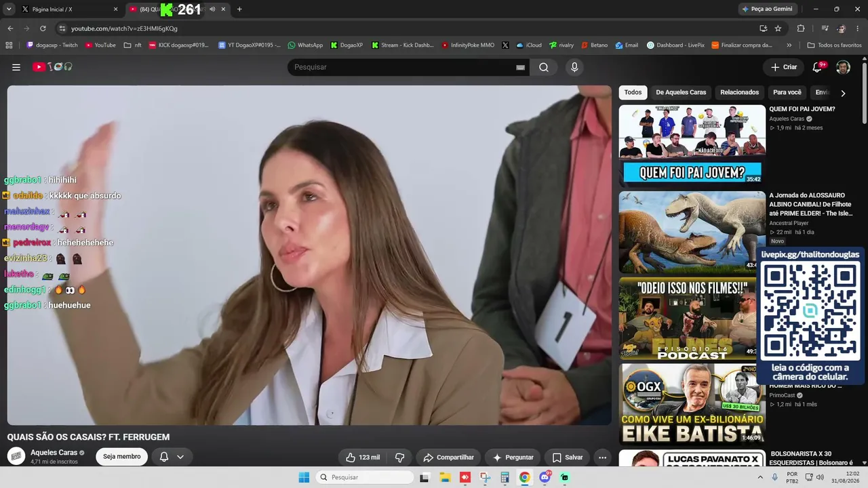
Task: Open the YouTube account avatar menu
Action: coord(843,67)
